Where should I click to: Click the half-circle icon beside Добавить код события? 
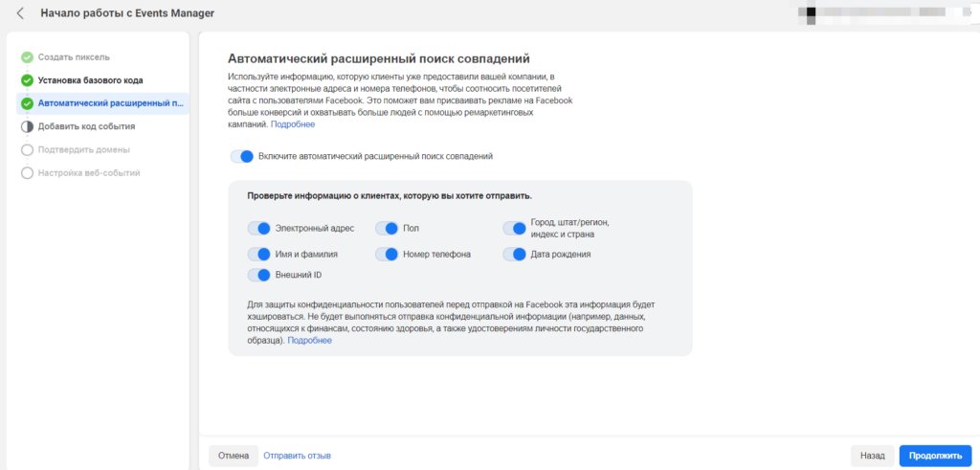coord(27,126)
